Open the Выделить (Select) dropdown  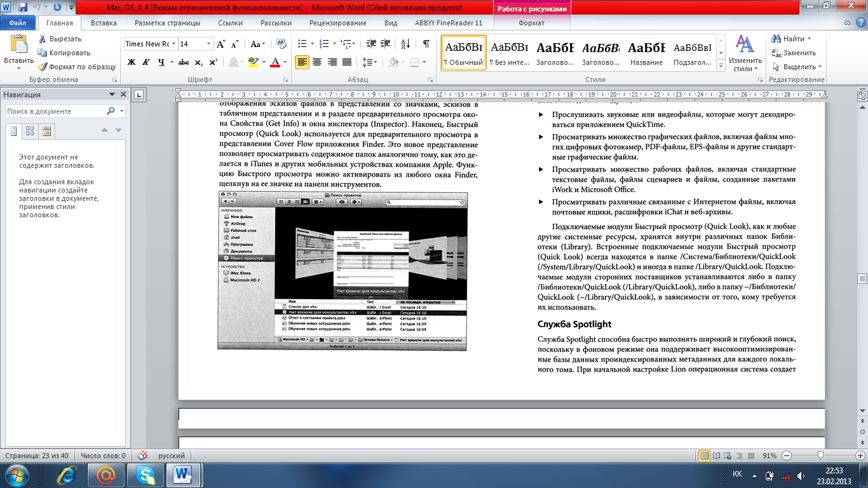pyautogui.click(x=797, y=67)
